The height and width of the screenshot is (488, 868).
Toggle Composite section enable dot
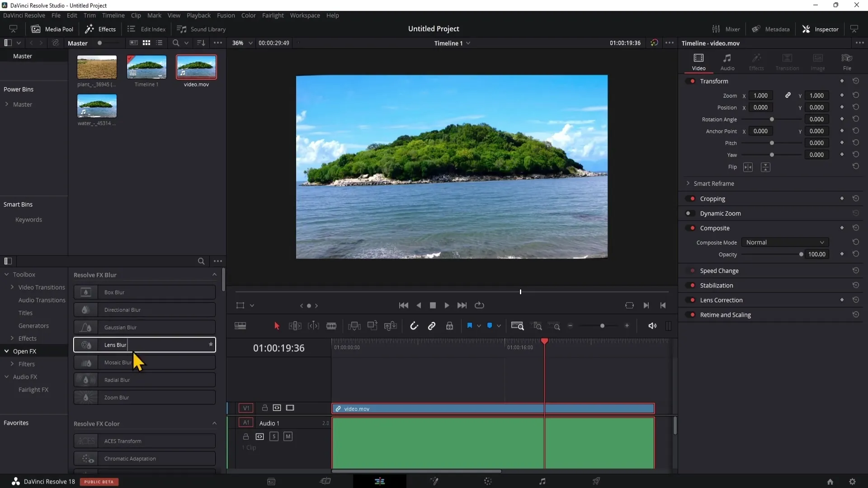point(690,228)
